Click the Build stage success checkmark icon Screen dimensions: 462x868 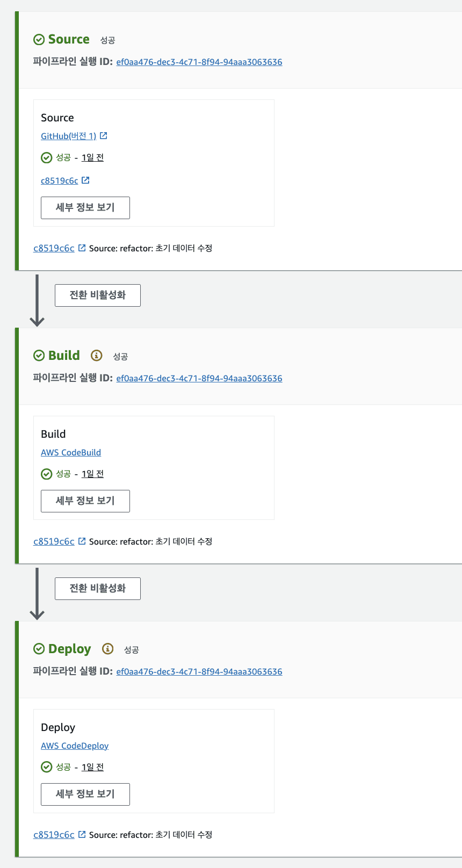click(x=38, y=355)
